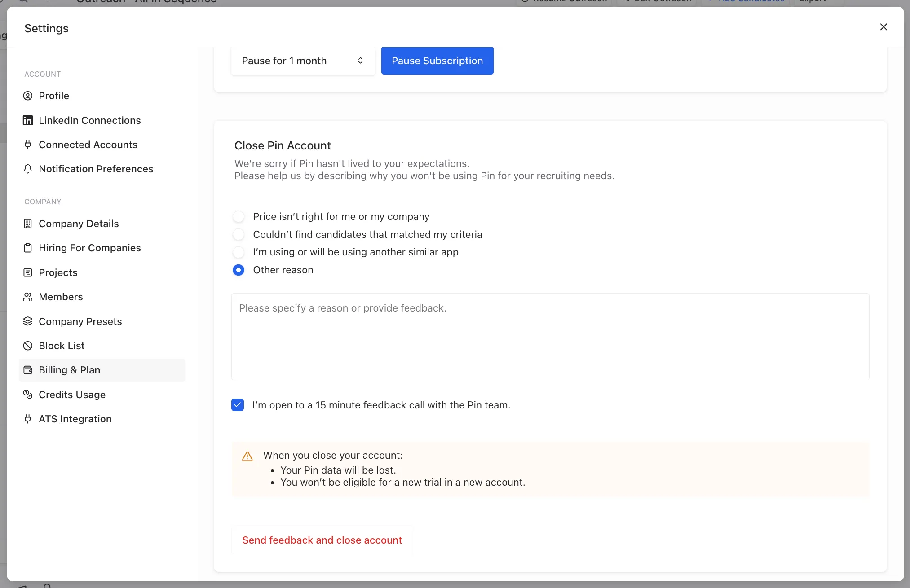Click the account closure warning triangle icon

(x=247, y=456)
